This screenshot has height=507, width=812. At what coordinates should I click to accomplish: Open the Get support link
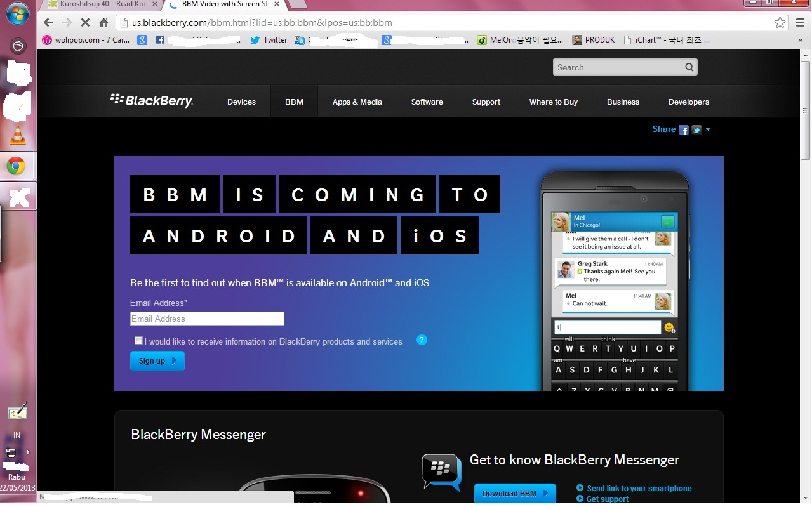click(x=608, y=499)
